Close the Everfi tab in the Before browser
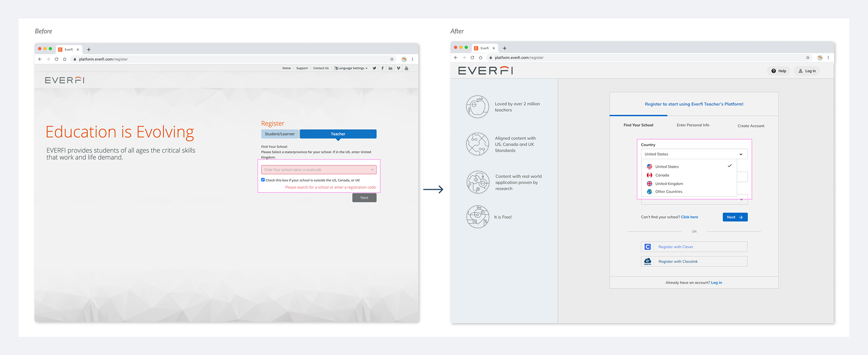Screen dimensions: 868x355 pos(78,50)
